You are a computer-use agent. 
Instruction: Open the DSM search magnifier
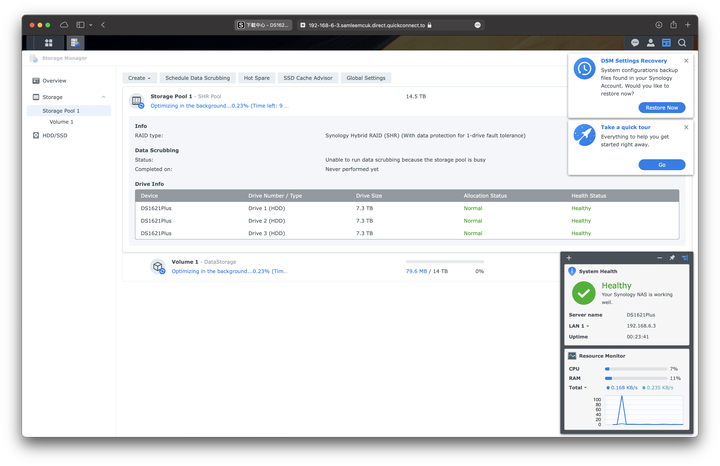tap(682, 43)
